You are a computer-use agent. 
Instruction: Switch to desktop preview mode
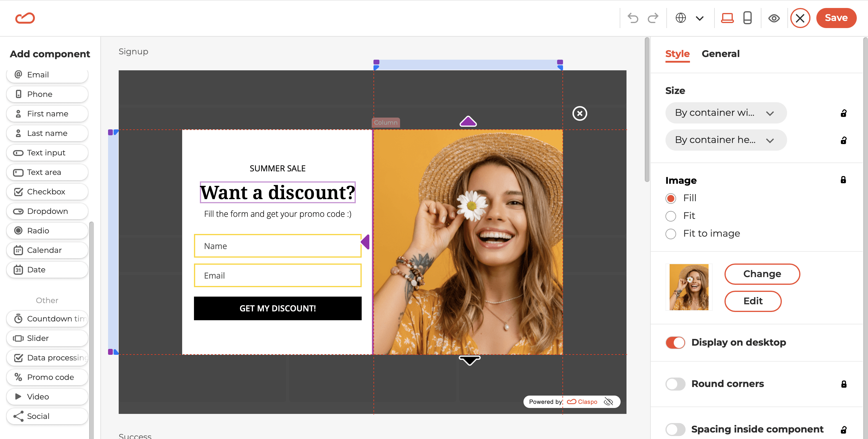pos(727,18)
